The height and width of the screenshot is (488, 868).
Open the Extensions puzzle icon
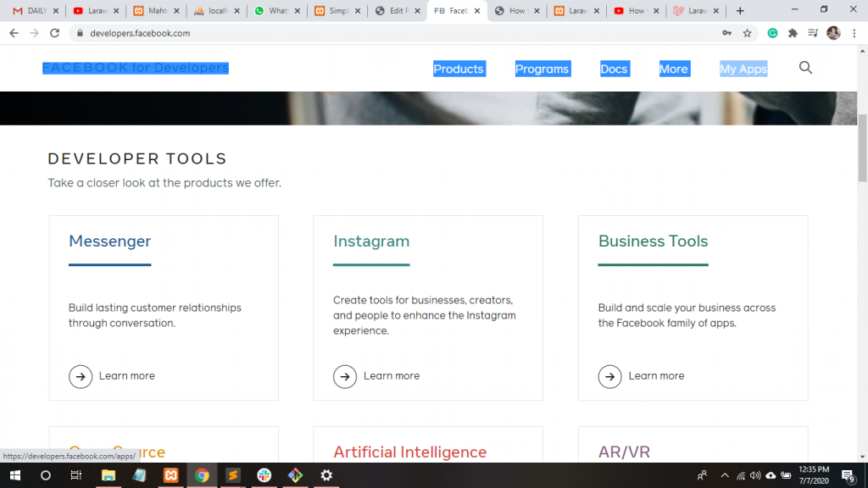tap(793, 33)
